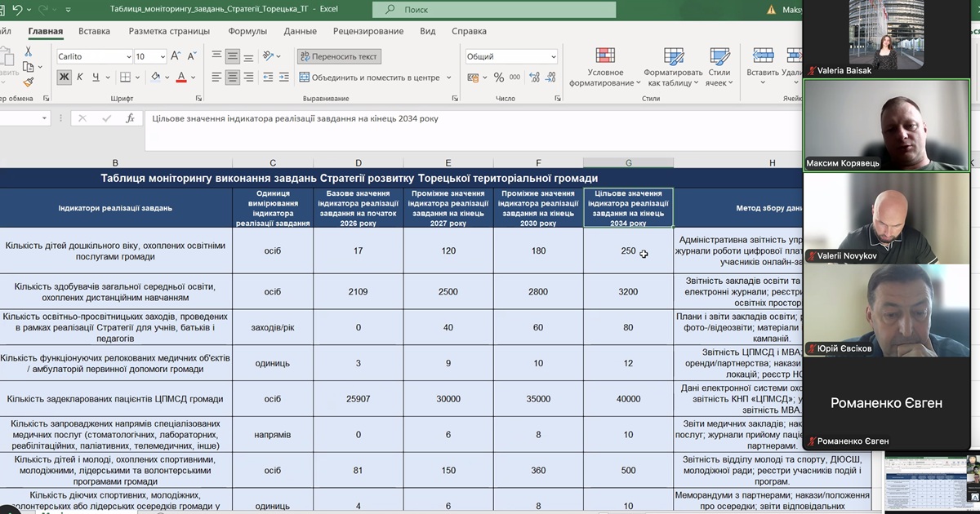Screen dimensions: 980x514
Task: Open the Справка ribbon tab
Action: tap(469, 31)
